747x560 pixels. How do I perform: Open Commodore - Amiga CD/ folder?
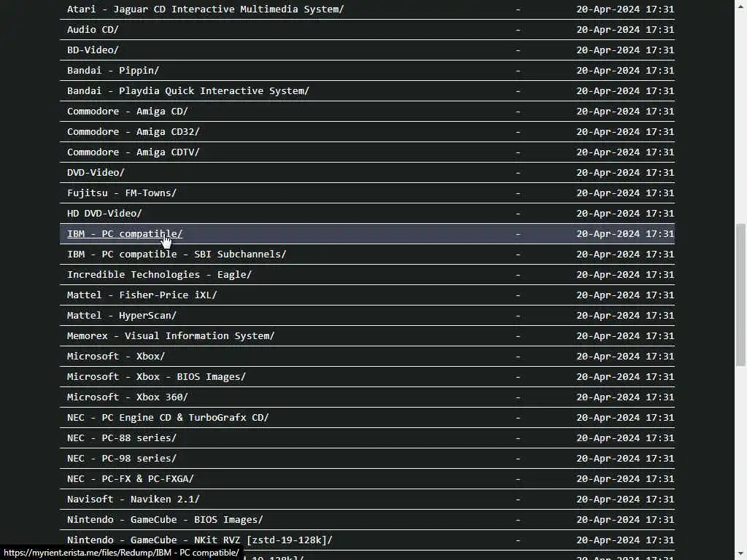(128, 112)
